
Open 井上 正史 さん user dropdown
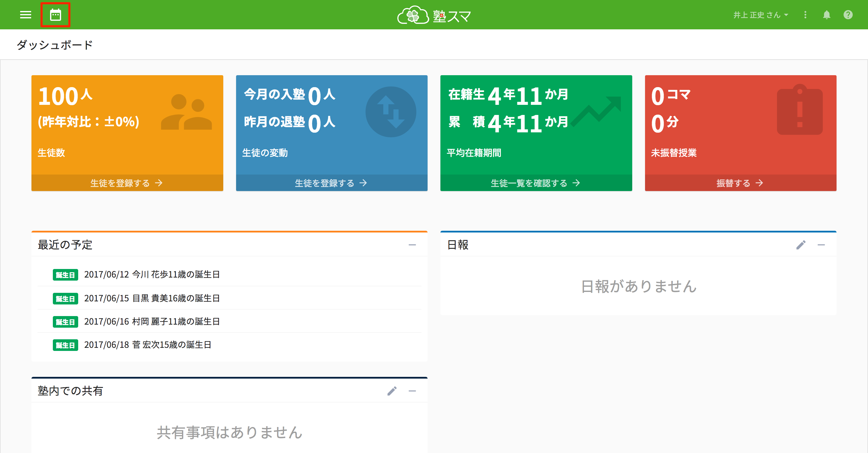pos(760,15)
